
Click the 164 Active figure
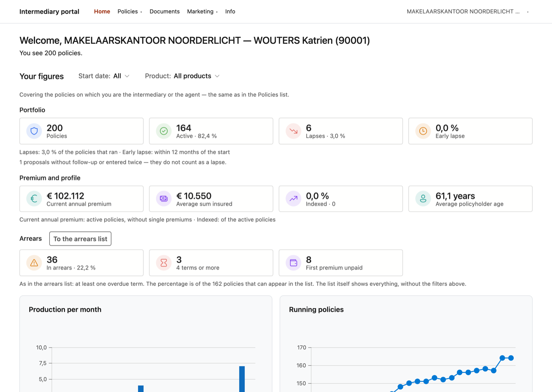[x=184, y=128]
